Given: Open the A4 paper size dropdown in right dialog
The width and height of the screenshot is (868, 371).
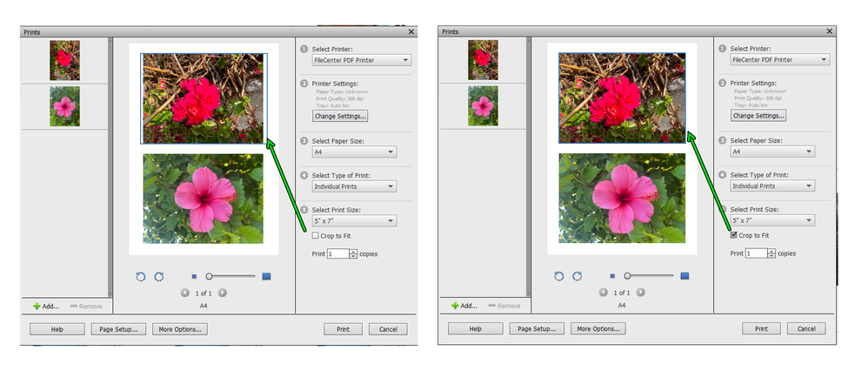Looking at the screenshot, I should tap(772, 152).
